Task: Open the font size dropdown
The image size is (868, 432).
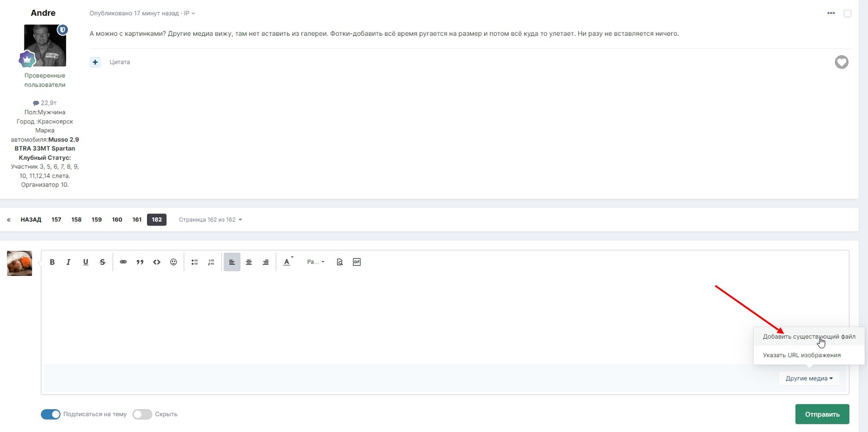Action: (316, 262)
